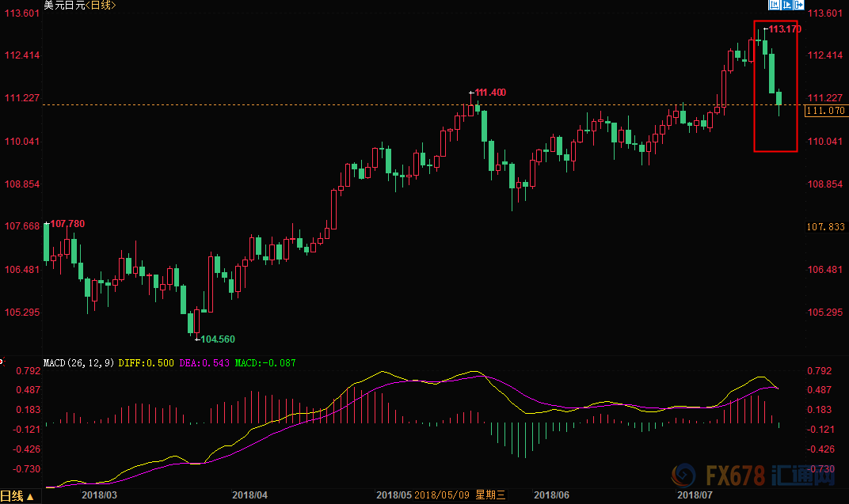
Task: Click the current price box 111.070
Action: coord(826,111)
